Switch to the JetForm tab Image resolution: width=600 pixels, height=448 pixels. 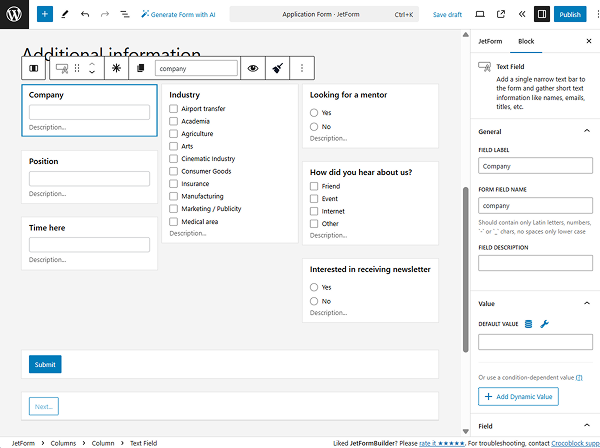tap(490, 41)
